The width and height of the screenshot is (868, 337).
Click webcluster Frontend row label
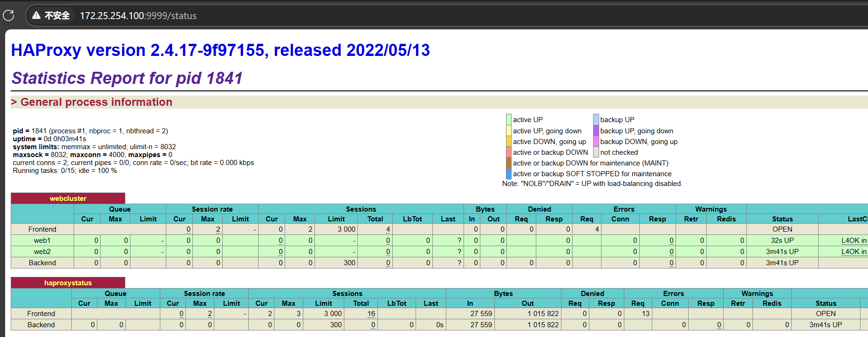click(x=42, y=229)
